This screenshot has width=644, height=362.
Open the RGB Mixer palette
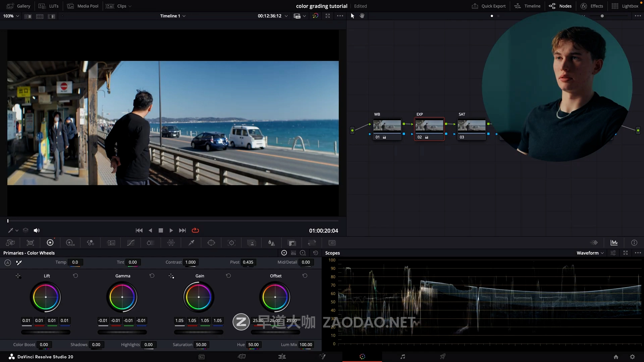point(90,243)
